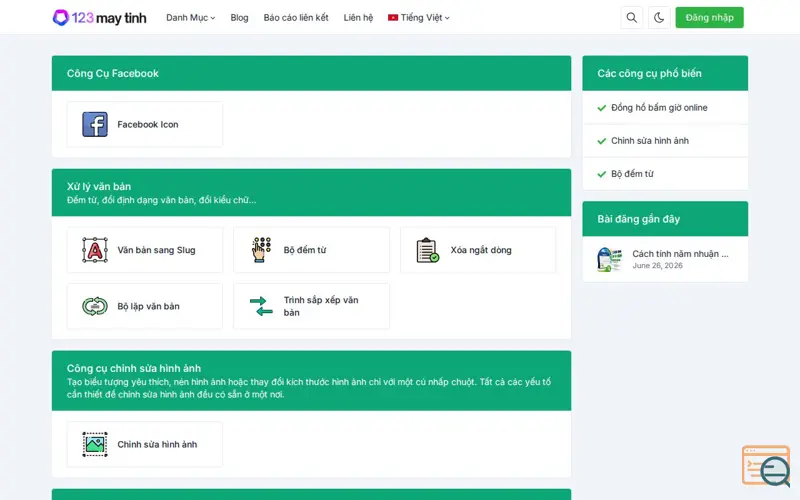
Task: Click the Xử lý văn bản section heading
Action: 98,186
